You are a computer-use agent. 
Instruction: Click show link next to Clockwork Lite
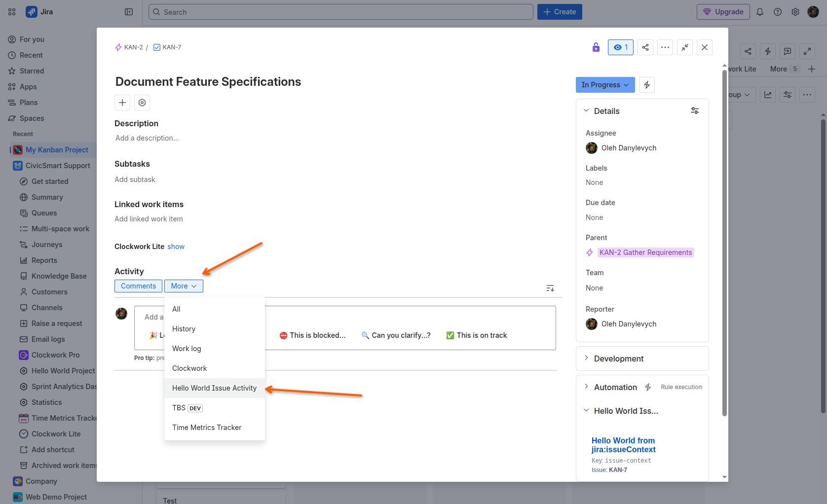pyautogui.click(x=176, y=247)
